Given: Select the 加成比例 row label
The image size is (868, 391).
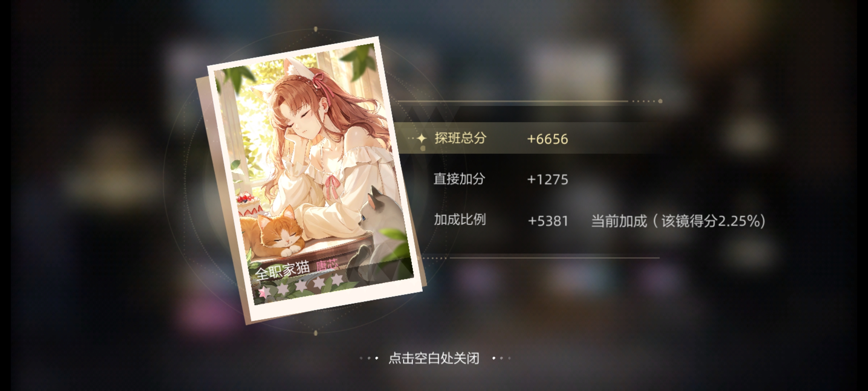Looking at the screenshot, I should 460,219.
